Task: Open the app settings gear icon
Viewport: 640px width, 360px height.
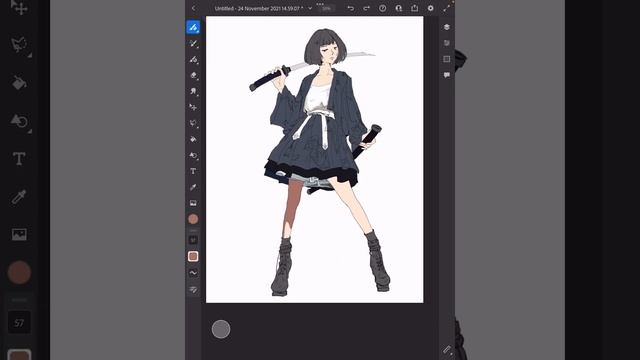Action: [431, 8]
